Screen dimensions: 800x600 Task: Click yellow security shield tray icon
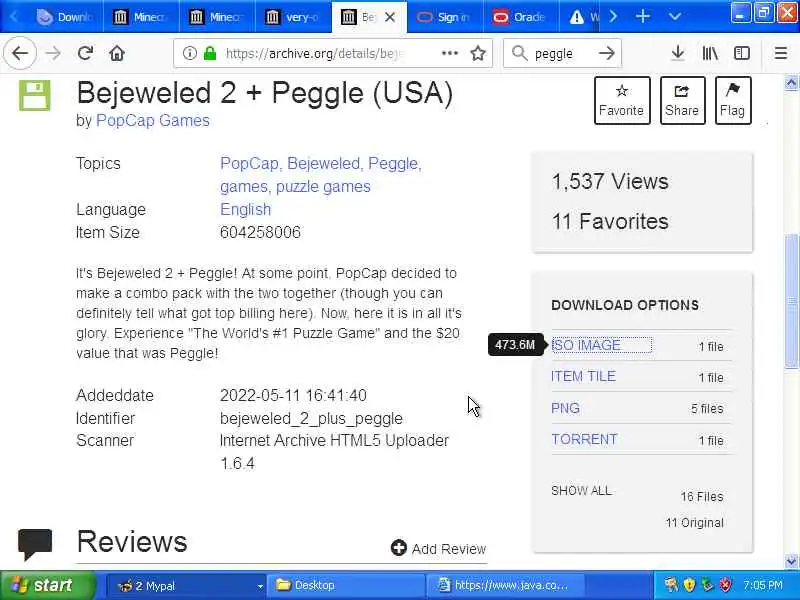(689, 585)
